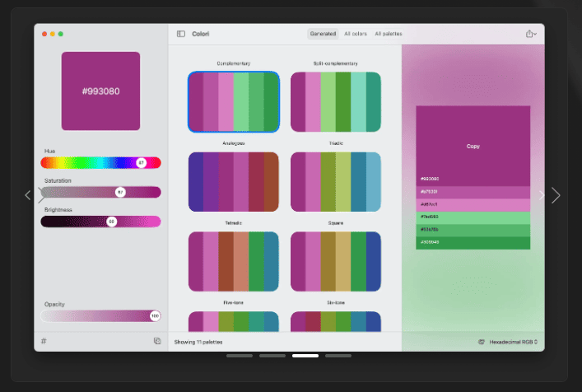Switch to the Generated tab
The width and height of the screenshot is (582, 392).
[x=323, y=34]
